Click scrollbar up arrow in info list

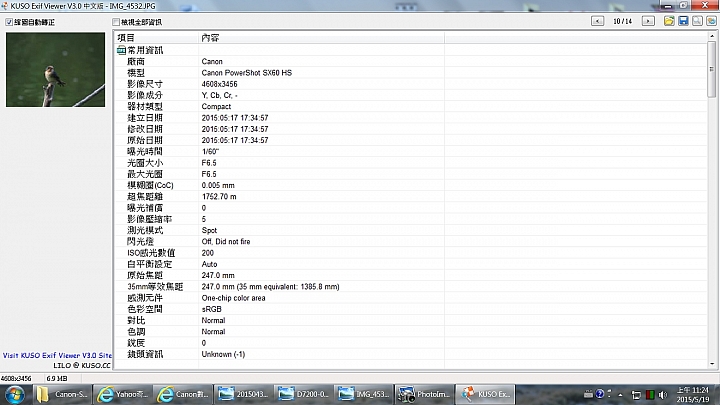(712, 36)
